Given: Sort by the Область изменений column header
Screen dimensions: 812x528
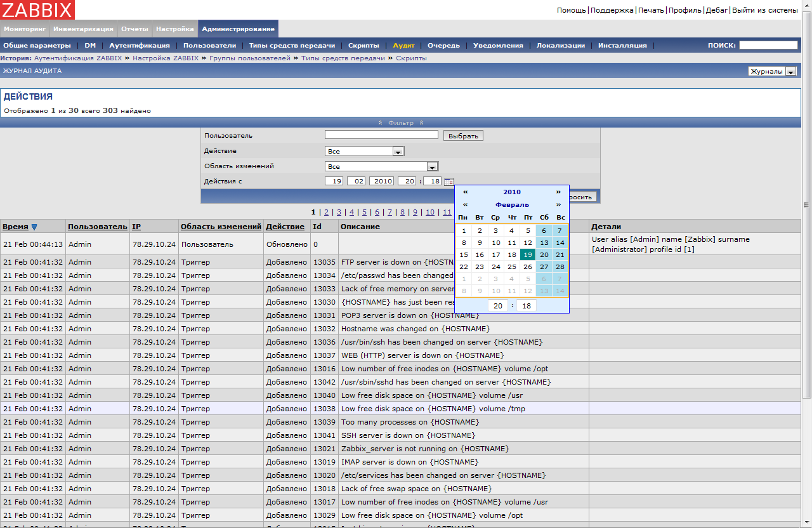Looking at the screenshot, I should tap(221, 227).
